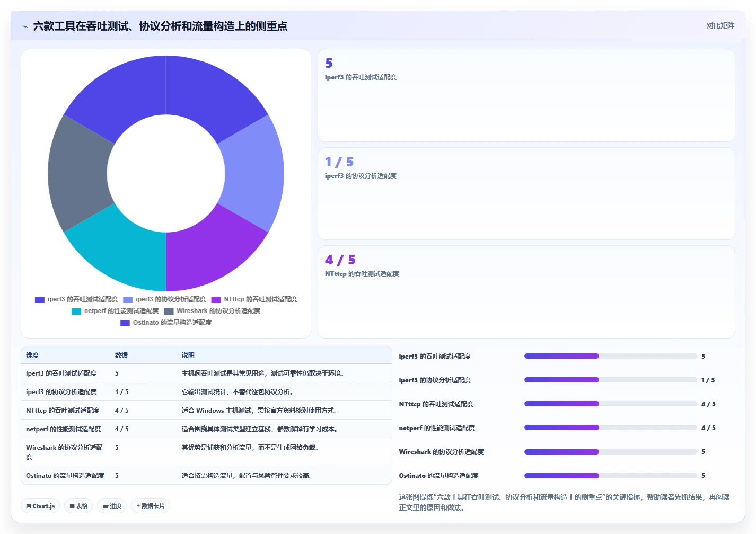The width and height of the screenshot is (756, 534).
Task: Click the Ostinato 的流量构造适配度 progress bar
Action: tap(610, 476)
